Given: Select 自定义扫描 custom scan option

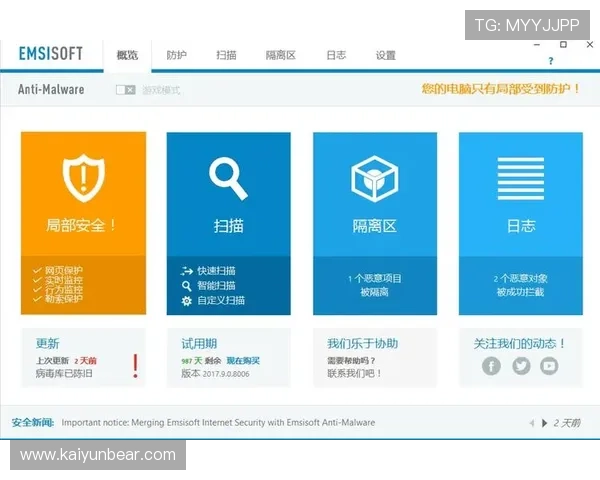Looking at the screenshot, I should coord(219,300).
